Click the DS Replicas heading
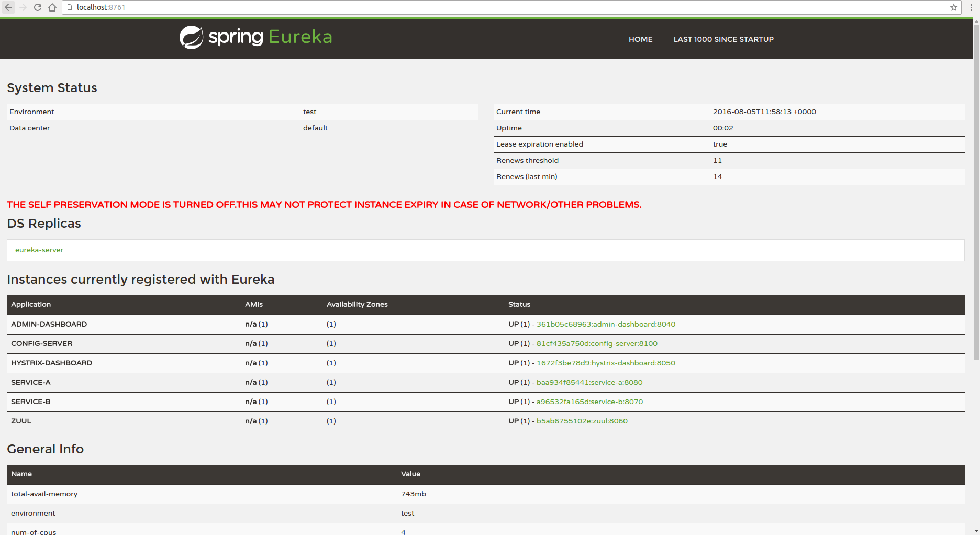This screenshot has height=535, width=980. pyautogui.click(x=44, y=224)
